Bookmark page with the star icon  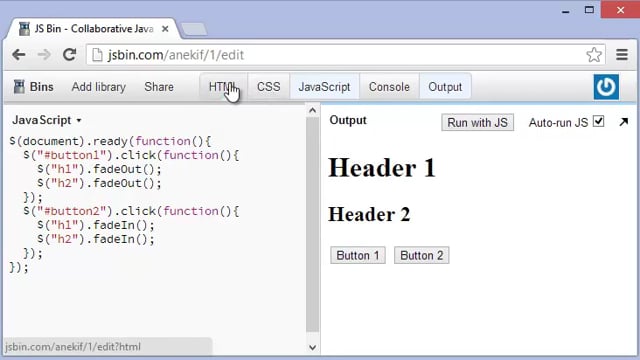click(594, 55)
